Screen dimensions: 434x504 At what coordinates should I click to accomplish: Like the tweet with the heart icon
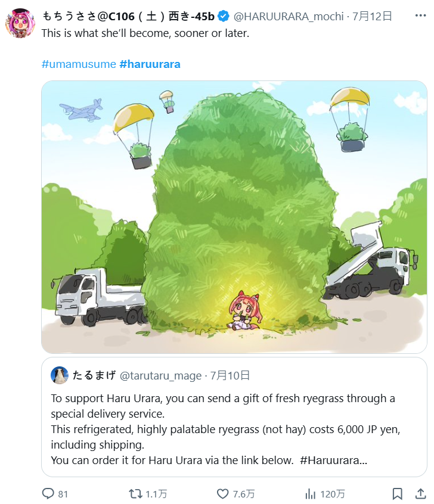[223, 493]
